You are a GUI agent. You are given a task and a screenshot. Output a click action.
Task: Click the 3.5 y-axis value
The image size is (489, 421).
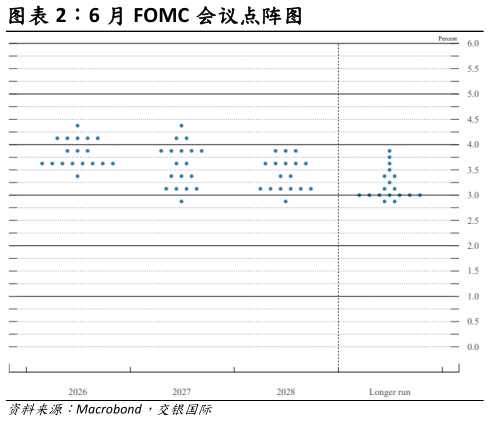click(473, 170)
